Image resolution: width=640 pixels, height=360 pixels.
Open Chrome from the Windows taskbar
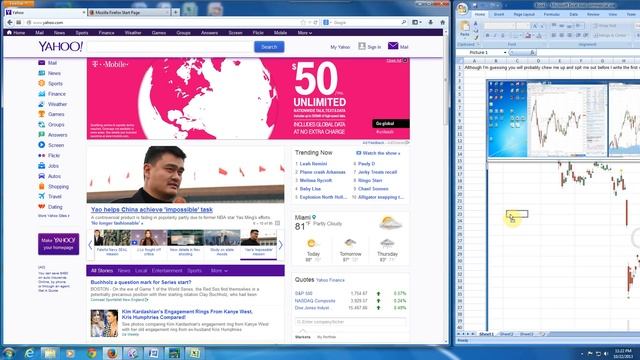(x=92, y=353)
